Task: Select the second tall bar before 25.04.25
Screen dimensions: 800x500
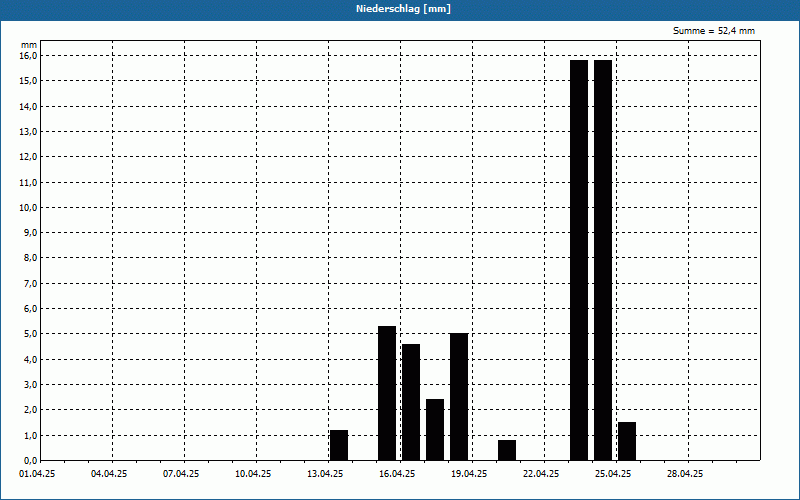Action: 603,260
